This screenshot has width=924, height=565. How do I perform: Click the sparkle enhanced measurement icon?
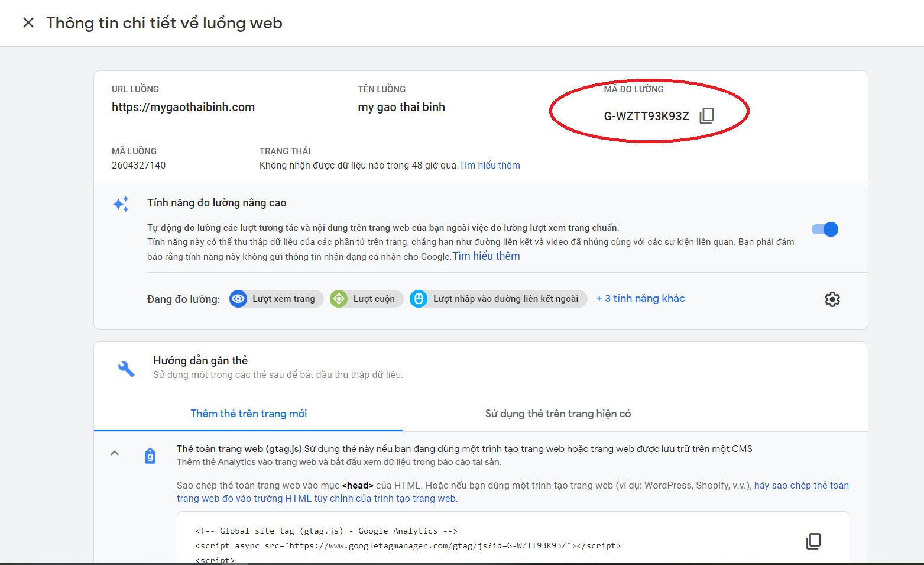(121, 204)
